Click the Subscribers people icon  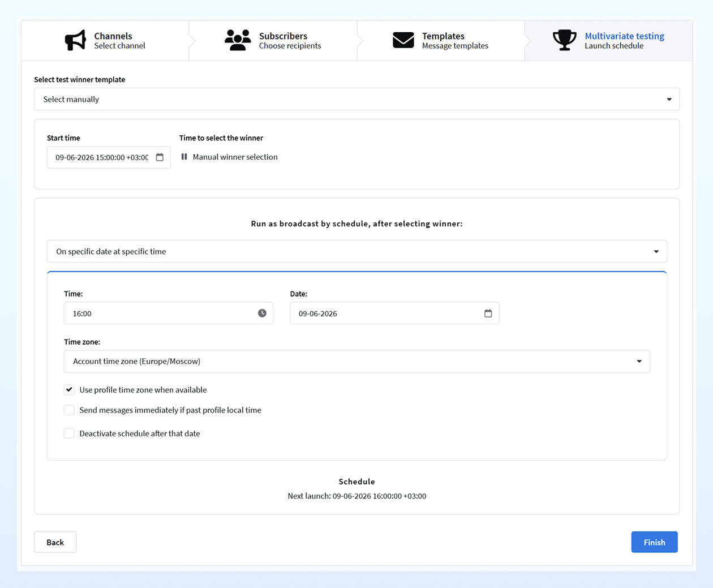(238, 40)
